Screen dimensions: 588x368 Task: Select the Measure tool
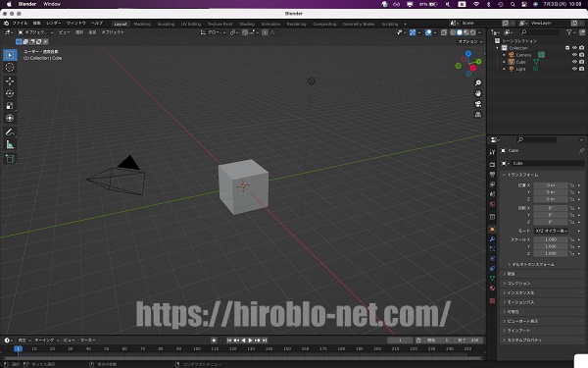tap(10, 145)
